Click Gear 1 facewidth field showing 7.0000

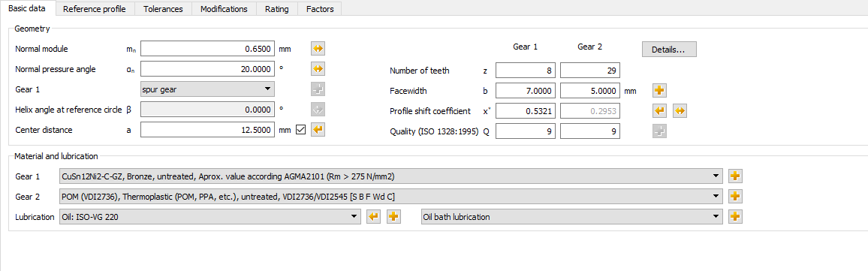[526, 91]
